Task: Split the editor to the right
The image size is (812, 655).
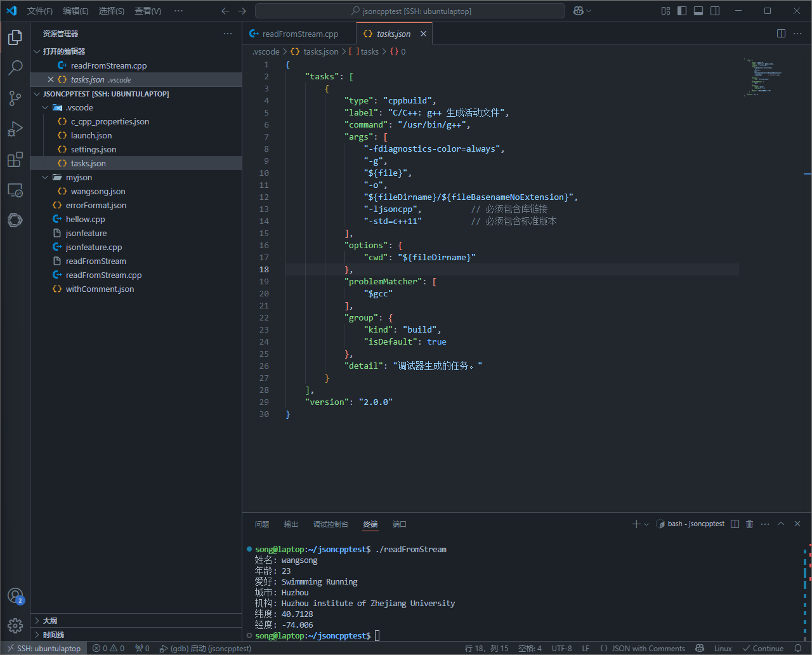Action: (x=781, y=34)
